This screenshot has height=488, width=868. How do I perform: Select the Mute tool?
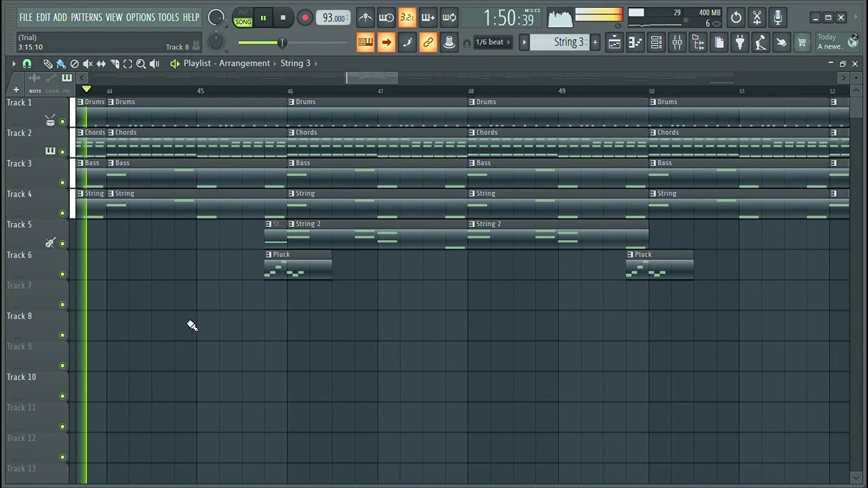coord(87,64)
